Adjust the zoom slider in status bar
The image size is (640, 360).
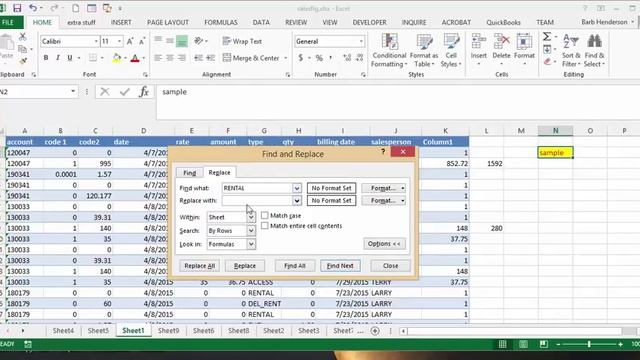[589, 344]
